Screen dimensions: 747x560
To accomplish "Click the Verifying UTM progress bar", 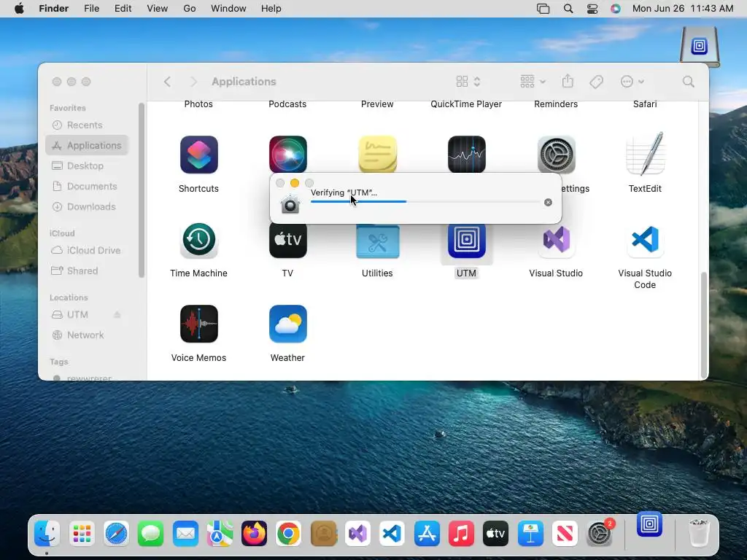I will (425, 201).
